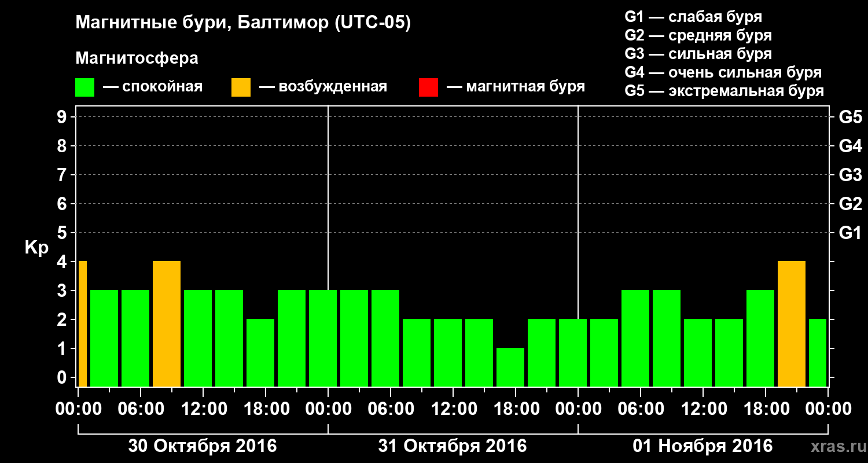Click the narrow green bar at the chart's end
The height and width of the screenshot is (463, 868).
[x=818, y=352]
